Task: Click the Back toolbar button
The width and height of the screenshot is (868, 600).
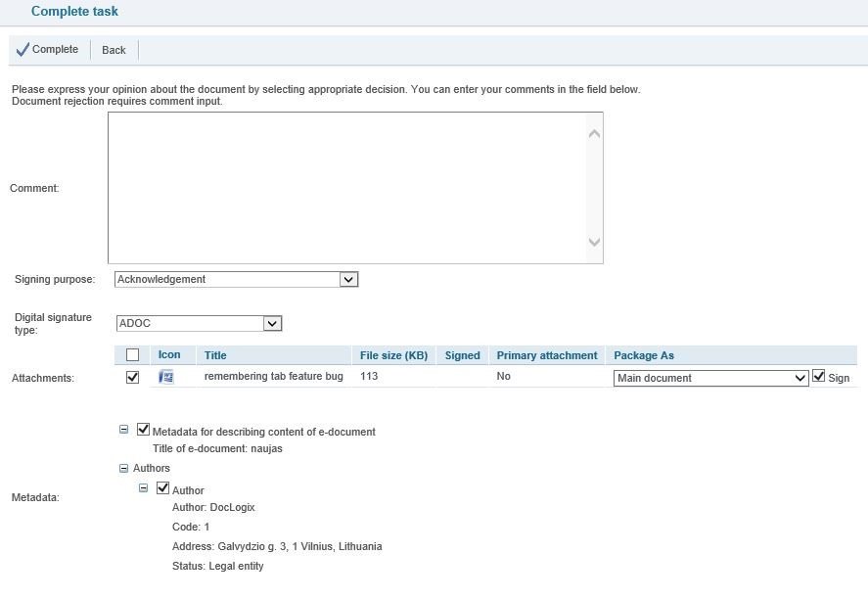Action: pos(114,50)
